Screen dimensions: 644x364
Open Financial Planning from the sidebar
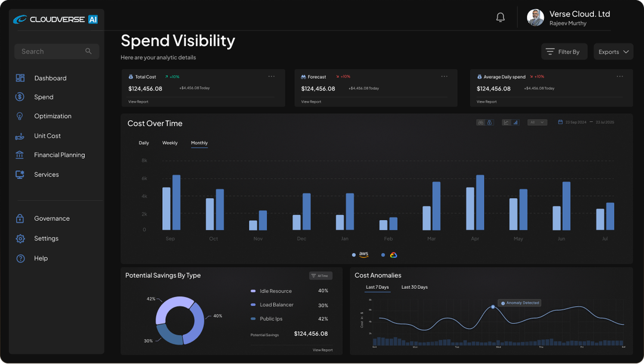coord(20,155)
